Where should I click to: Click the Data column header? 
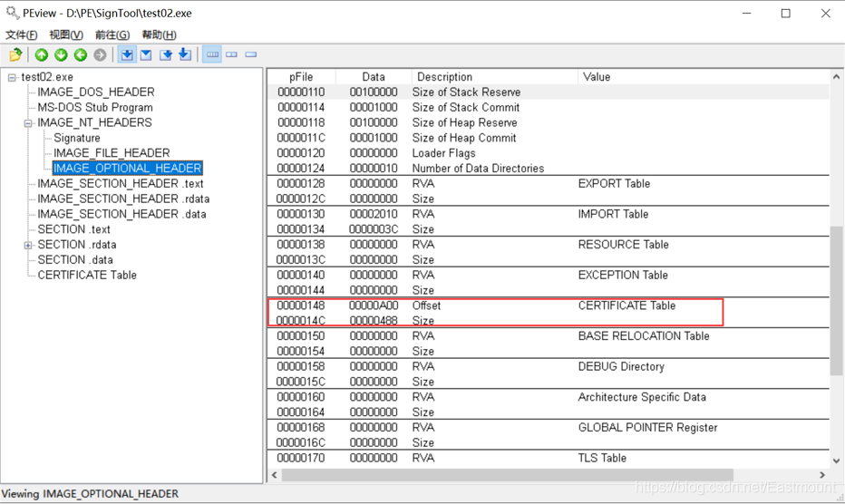[374, 77]
